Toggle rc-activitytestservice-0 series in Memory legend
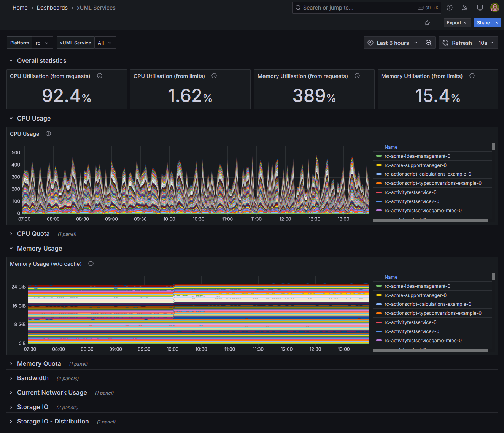Viewport: 504px width, 433px height. pyautogui.click(x=410, y=322)
